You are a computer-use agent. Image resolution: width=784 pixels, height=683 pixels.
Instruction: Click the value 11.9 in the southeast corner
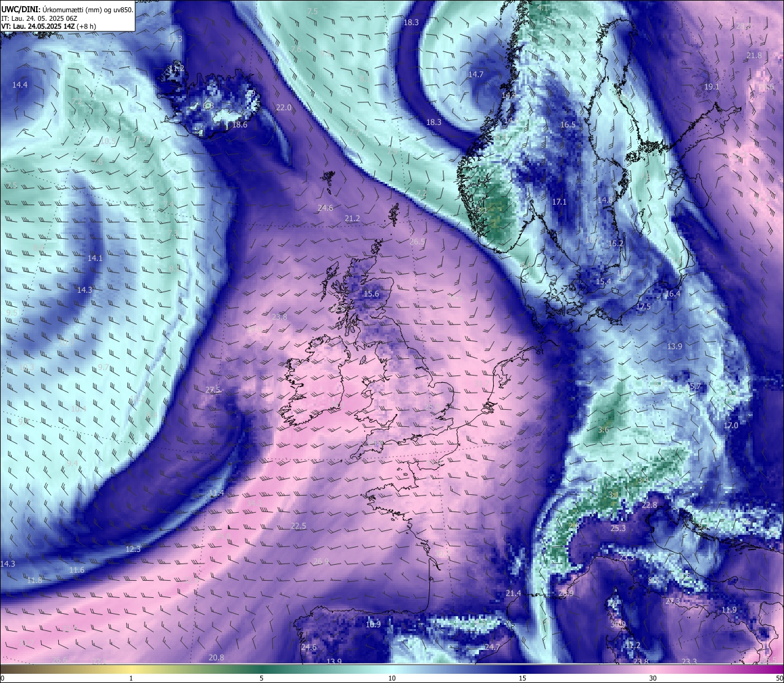point(729,609)
